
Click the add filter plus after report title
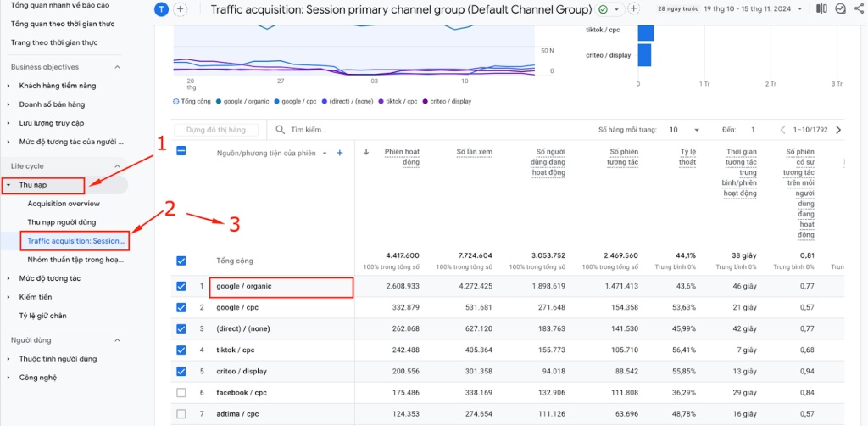coord(633,9)
